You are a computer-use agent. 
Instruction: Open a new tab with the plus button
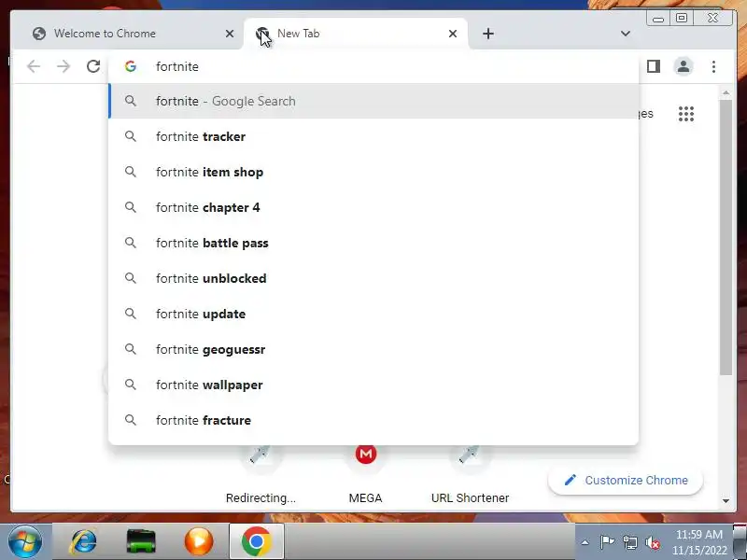point(487,34)
